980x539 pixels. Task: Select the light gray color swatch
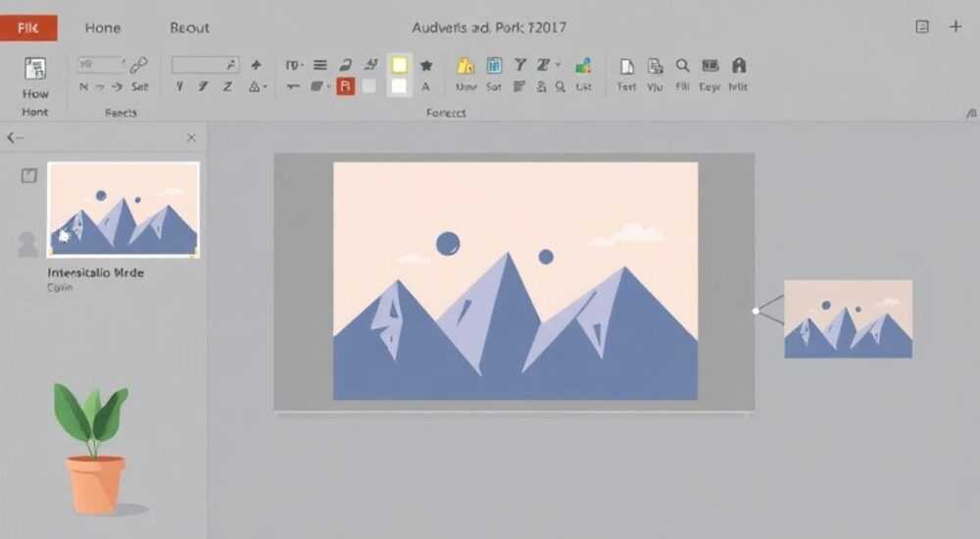tap(369, 86)
